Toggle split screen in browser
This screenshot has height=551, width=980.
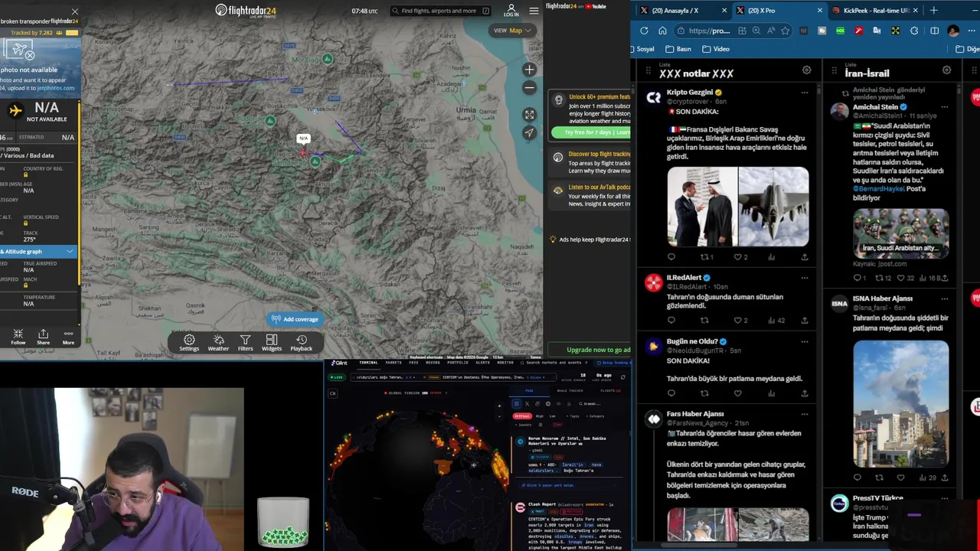[934, 31]
